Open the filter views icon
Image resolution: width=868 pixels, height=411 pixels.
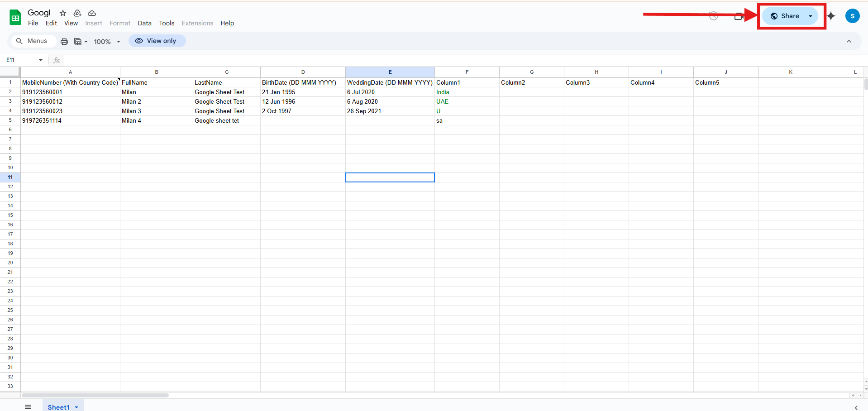coord(78,41)
